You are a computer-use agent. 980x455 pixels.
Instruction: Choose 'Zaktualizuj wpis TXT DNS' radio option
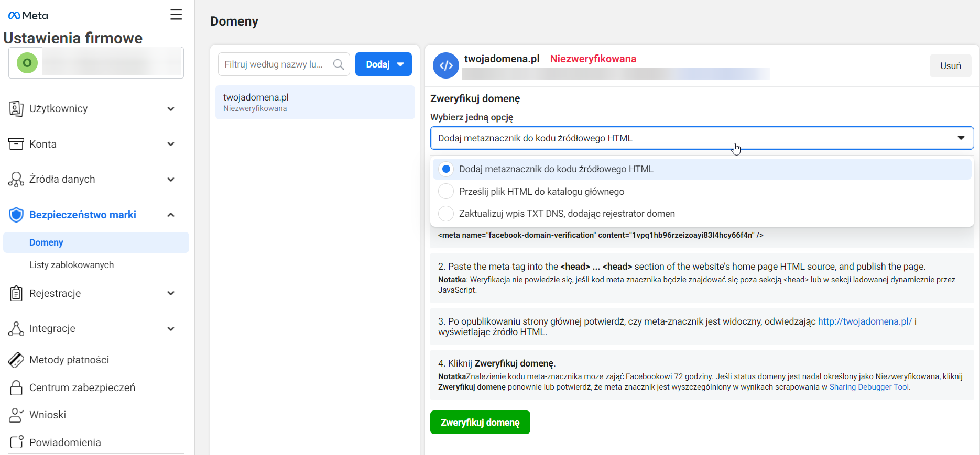(446, 214)
